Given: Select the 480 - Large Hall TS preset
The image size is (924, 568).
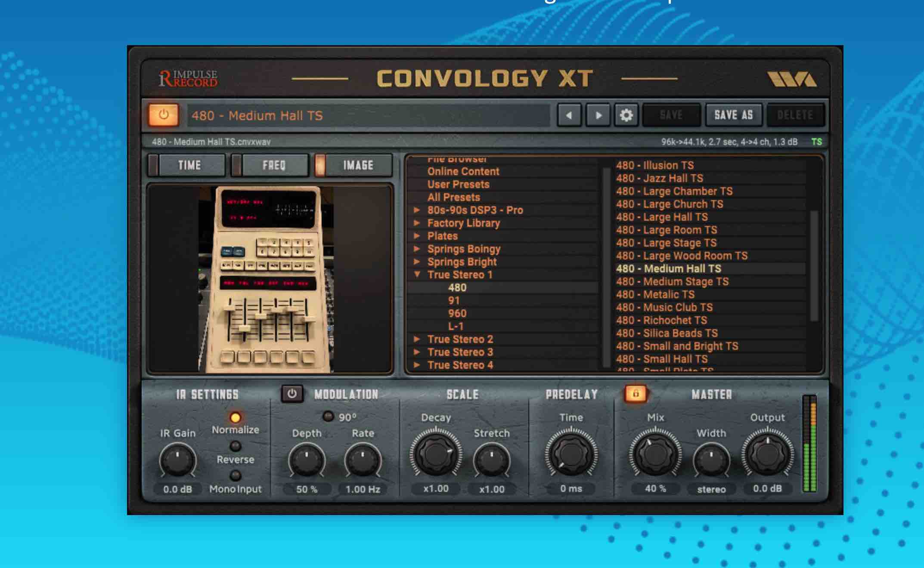Looking at the screenshot, I should (661, 217).
